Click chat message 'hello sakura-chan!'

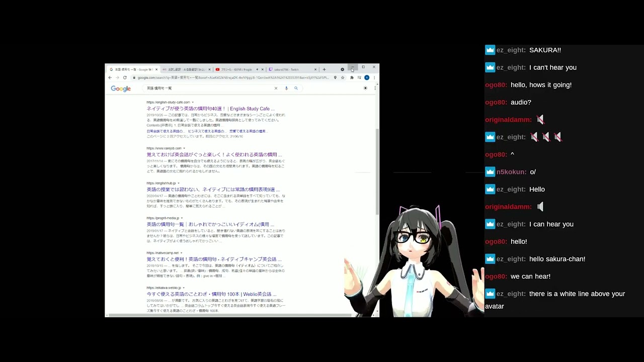pos(557,259)
